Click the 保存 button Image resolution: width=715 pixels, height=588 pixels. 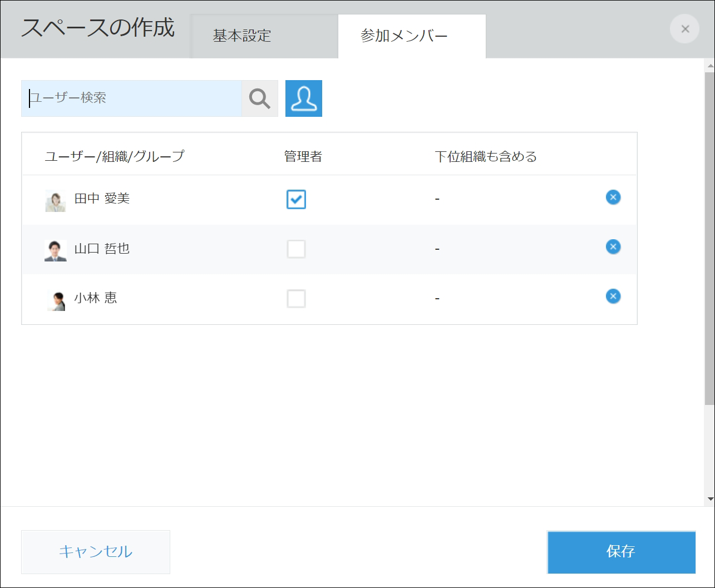[x=621, y=552]
